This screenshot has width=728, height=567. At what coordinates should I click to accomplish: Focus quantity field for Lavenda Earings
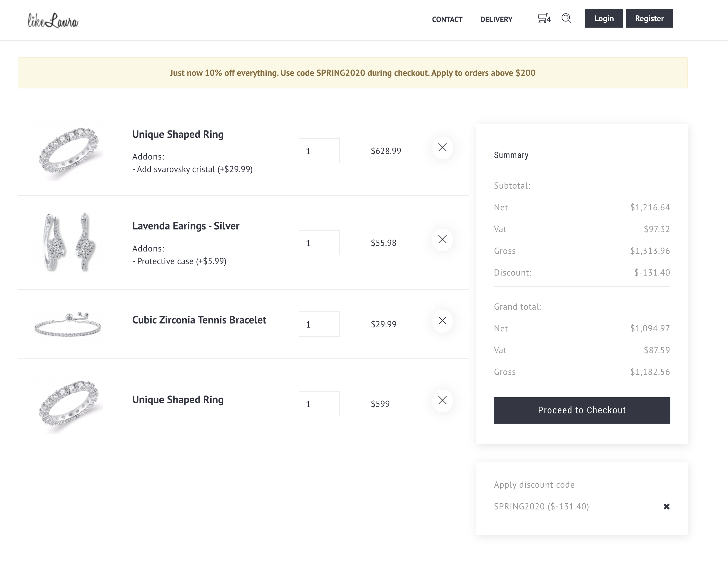pos(319,243)
